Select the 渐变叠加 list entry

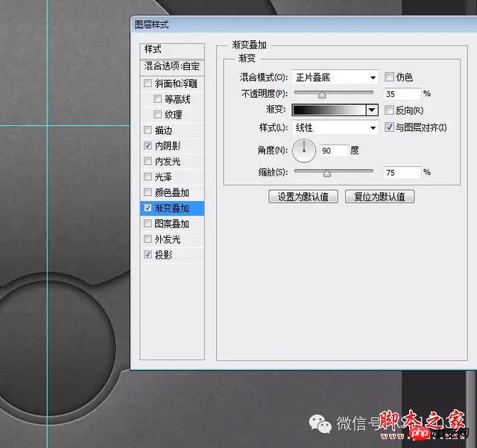(172, 208)
